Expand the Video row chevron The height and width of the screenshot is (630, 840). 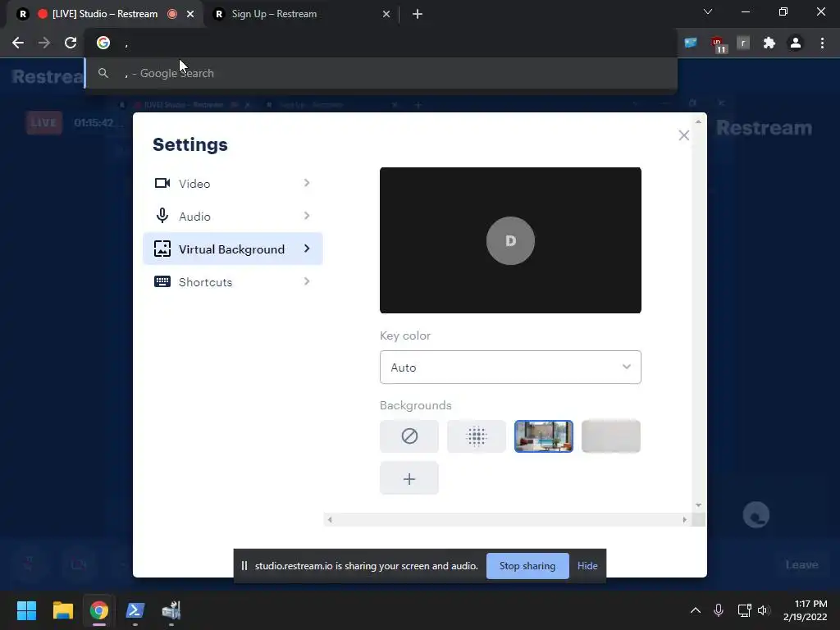tap(307, 183)
